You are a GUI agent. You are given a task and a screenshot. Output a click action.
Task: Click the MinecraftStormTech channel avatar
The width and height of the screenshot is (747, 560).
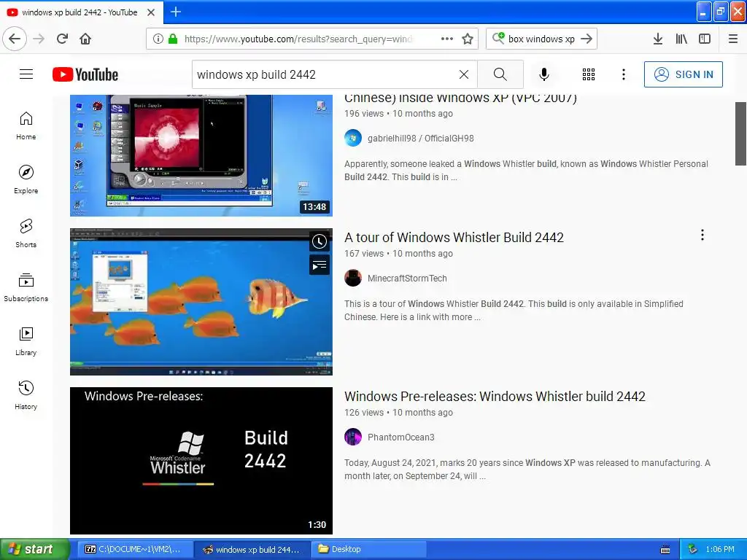(353, 278)
